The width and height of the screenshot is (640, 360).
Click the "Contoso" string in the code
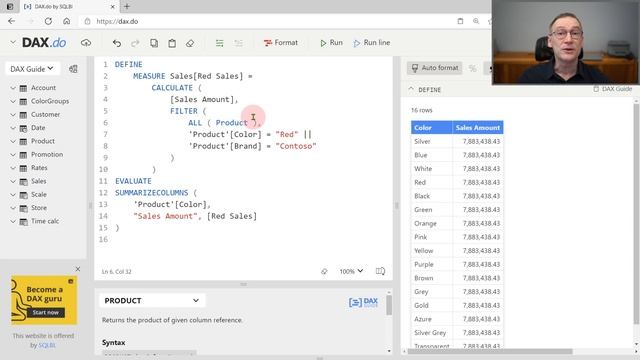pos(296,146)
